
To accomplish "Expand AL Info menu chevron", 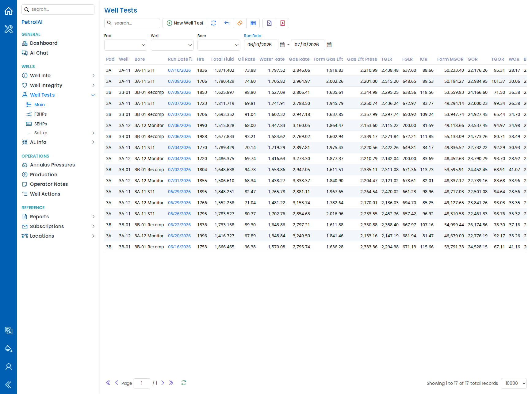I will coord(93,142).
